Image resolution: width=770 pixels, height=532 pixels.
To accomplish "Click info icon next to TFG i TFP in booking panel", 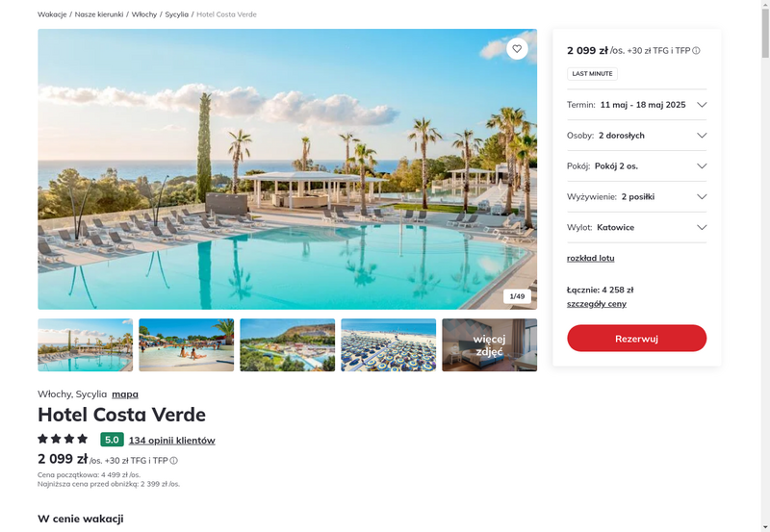I will coord(696,51).
